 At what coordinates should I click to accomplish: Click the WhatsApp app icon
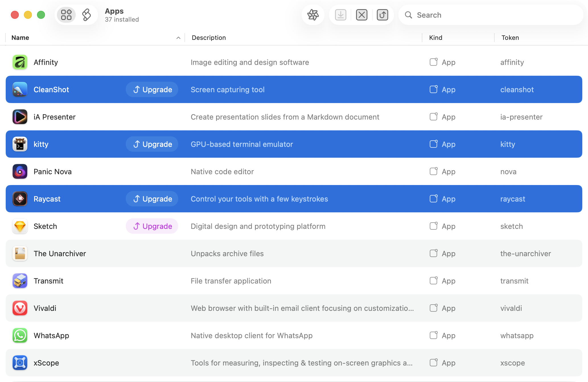click(x=20, y=335)
